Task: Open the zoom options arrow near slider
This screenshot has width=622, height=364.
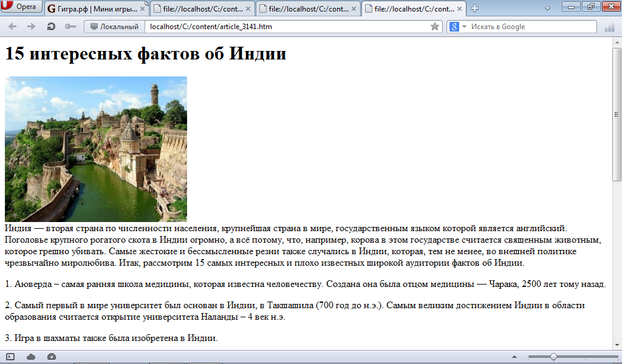Action: (515, 357)
